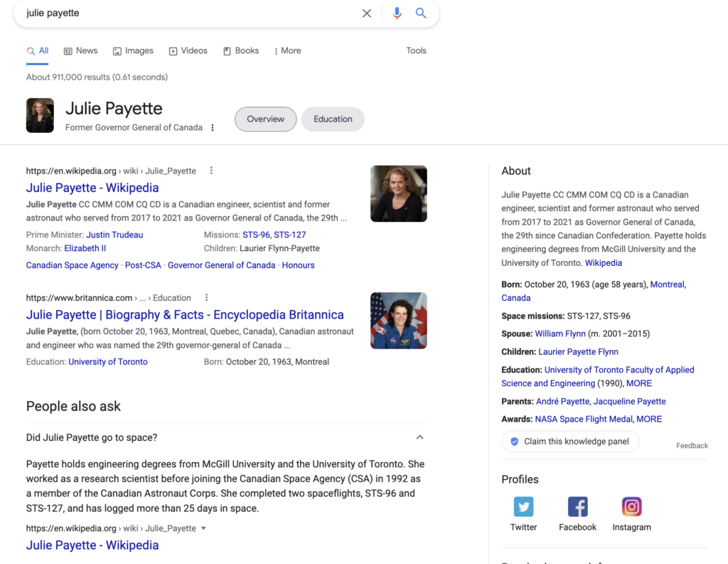Start voice search with the microphone icon
728x564 pixels.
tap(397, 13)
